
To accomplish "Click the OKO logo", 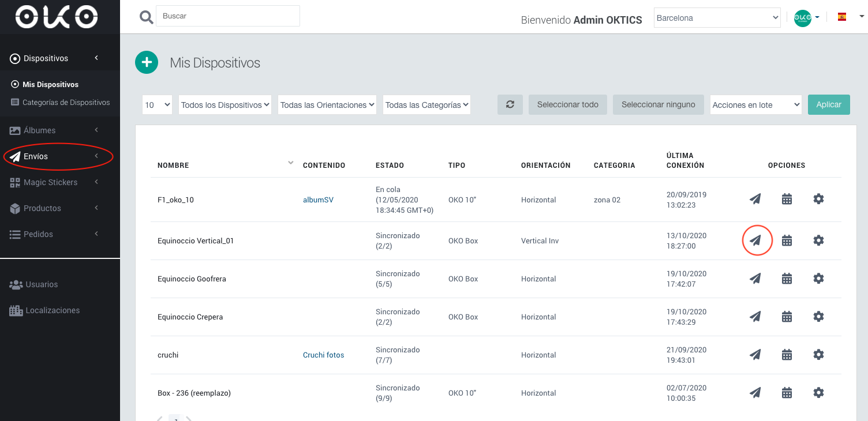I will point(57,16).
